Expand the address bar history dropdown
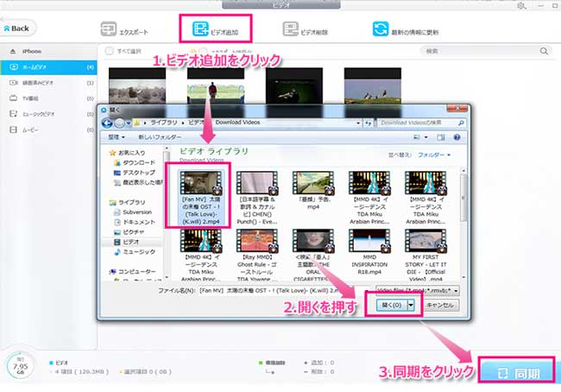The image size is (561, 392). 358,123
